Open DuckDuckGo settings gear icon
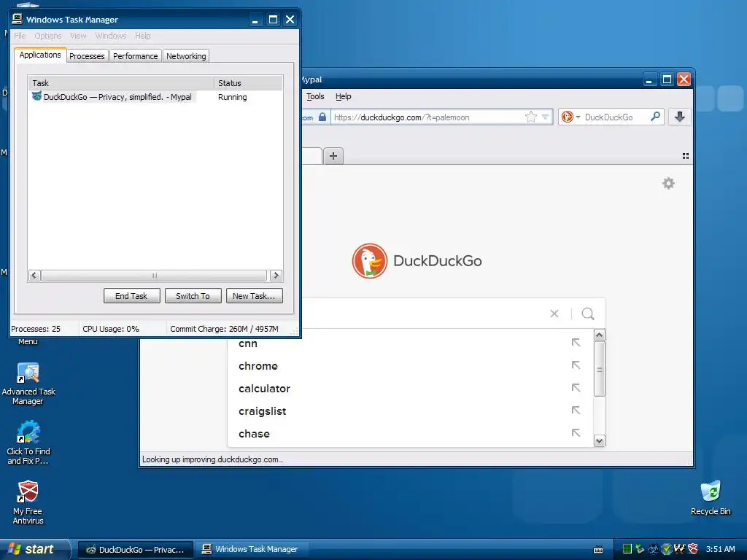 (668, 183)
